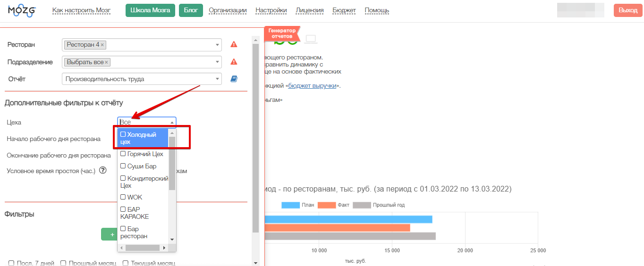Tick the Суши Бар checkbox
644x266 pixels.
[x=123, y=166]
